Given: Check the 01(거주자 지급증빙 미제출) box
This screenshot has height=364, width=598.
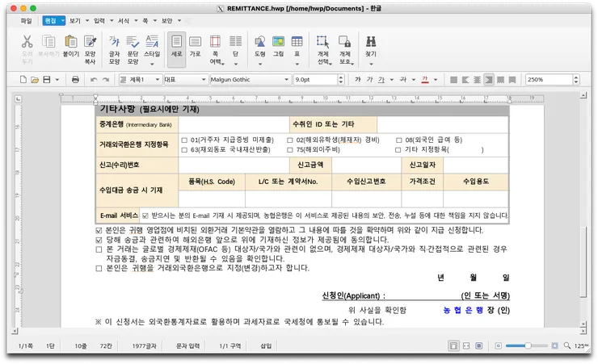Looking at the screenshot, I should [184, 140].
